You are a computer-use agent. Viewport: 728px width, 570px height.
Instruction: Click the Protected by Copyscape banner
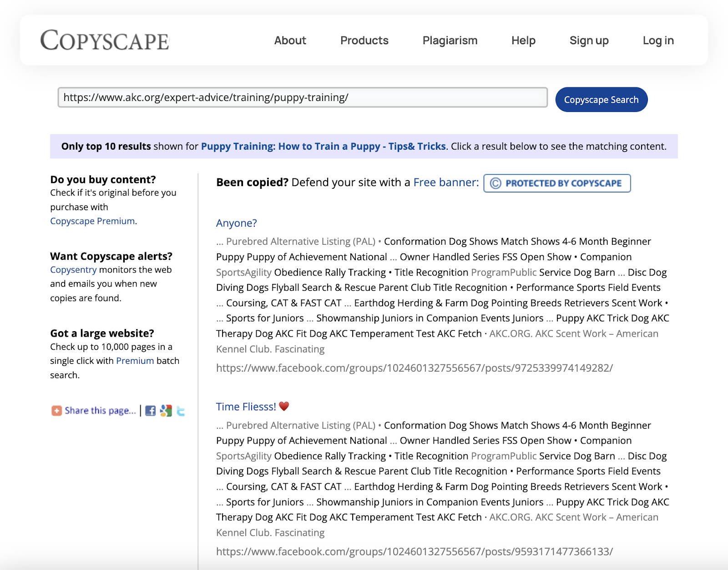(x=557, y=183)
